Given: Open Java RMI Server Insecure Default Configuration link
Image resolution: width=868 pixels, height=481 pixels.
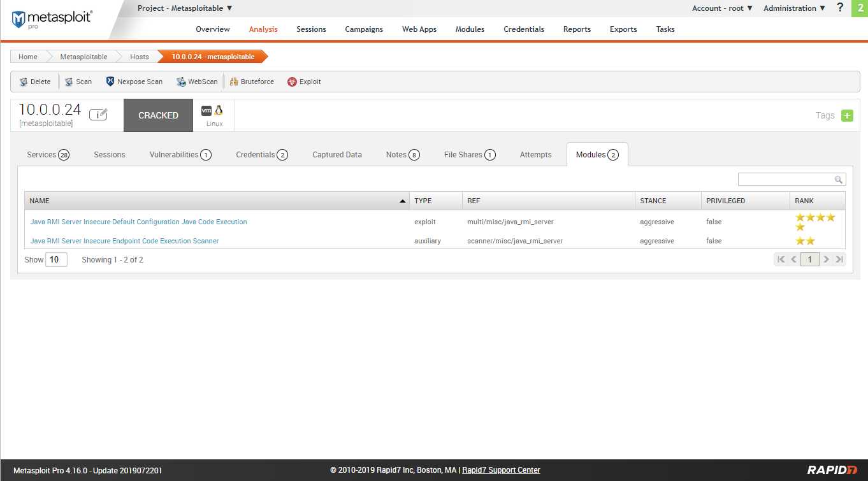Looking at the screenshot, I should tap(139, 222).
